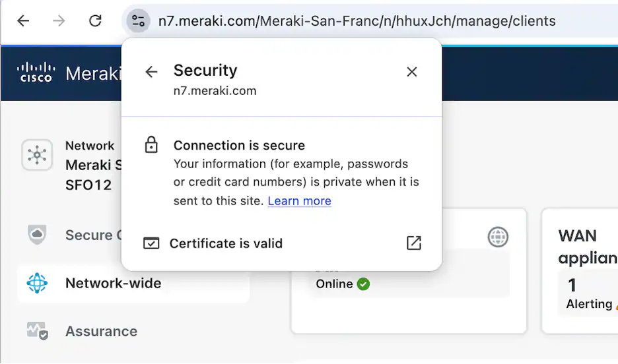The image size is (618, 364).
Task: Open the Learn more link
Action: [x=299, y=200]
